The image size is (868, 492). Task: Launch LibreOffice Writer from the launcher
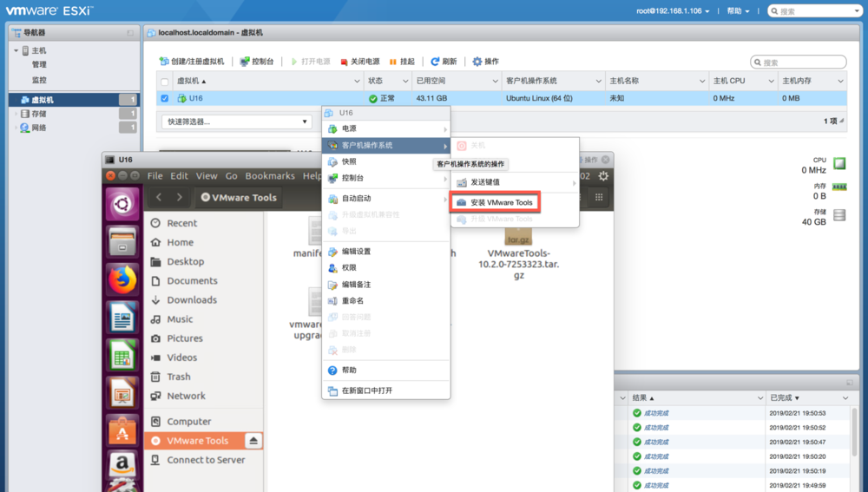pyautogui.click(x=122, y=317)
